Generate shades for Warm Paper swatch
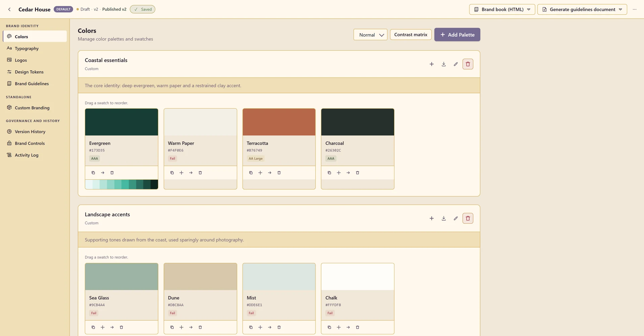Viewport: 644px width, 336px height. (x=181, y=173)
